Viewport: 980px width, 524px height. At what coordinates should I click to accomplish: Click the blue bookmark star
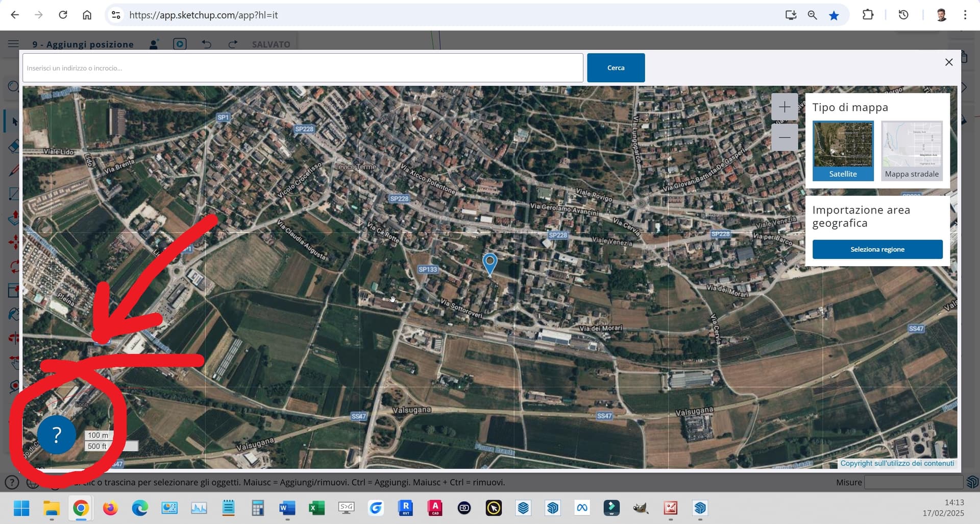tap(834, 15)
